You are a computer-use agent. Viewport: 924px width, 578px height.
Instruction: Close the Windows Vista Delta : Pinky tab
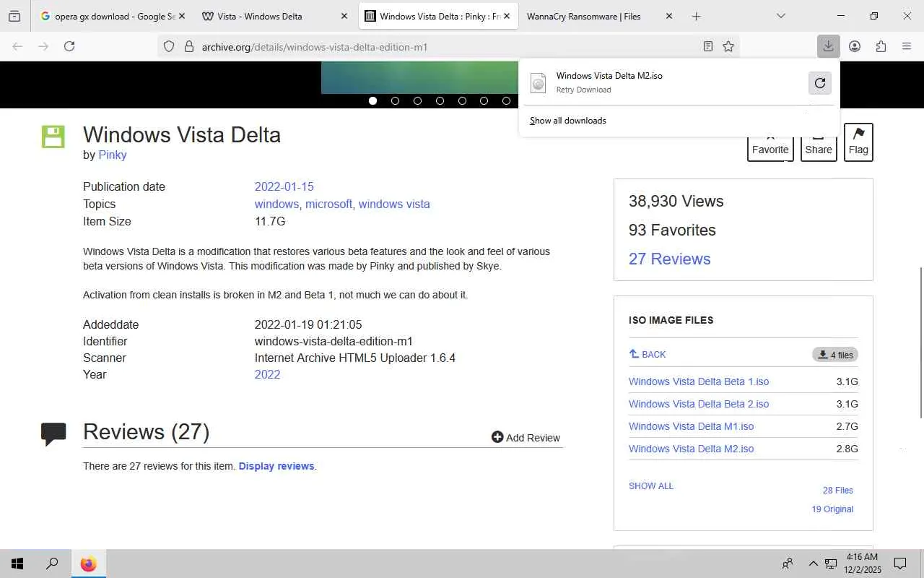click(507, 16)
